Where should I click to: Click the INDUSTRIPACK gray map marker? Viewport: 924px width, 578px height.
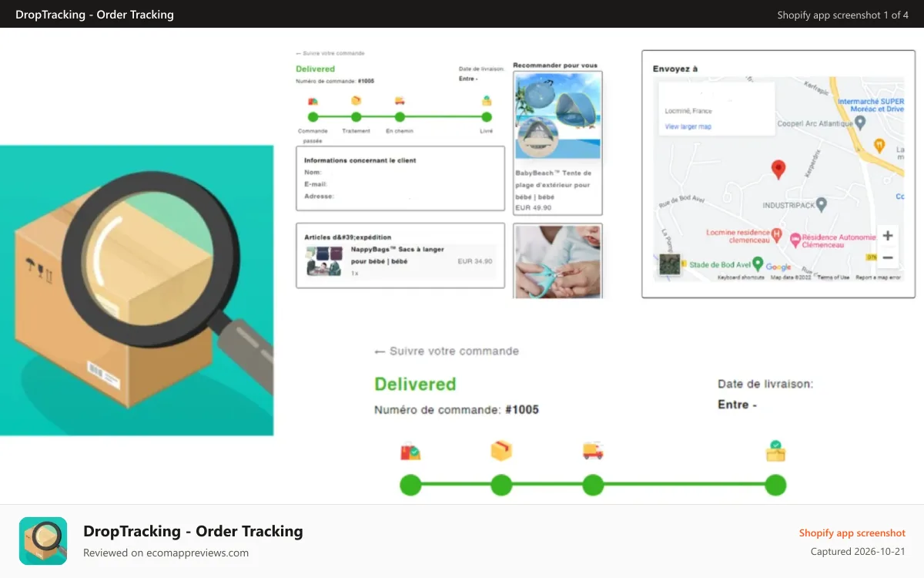822,204
